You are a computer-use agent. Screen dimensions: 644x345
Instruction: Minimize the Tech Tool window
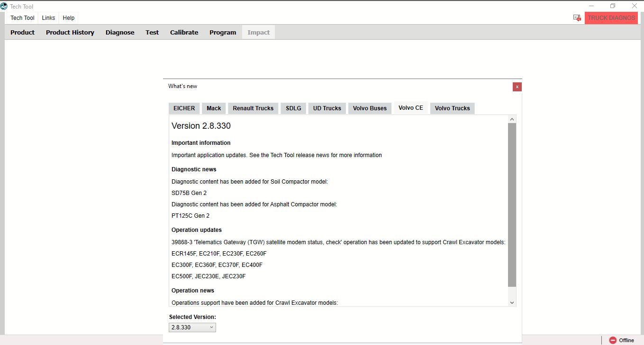pyautogui.click(x=591, y=6)
